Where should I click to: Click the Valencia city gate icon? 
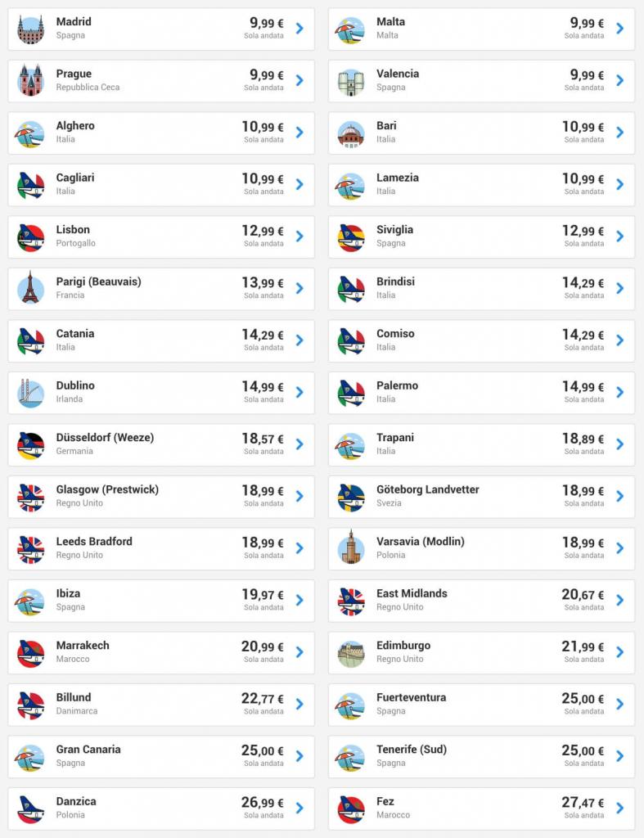[x=351, y=80]
